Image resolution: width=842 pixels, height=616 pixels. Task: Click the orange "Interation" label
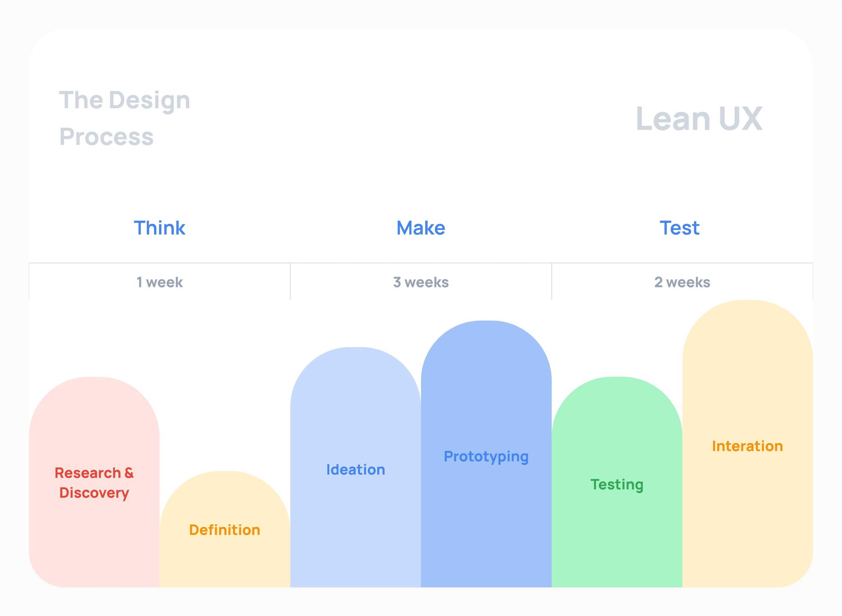coord(747,446)
